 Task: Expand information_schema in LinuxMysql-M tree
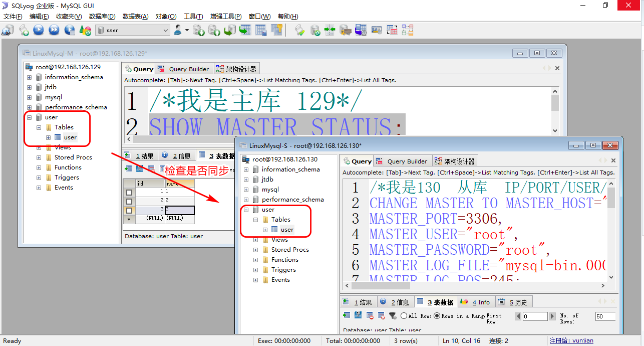(x=29, y=77)
